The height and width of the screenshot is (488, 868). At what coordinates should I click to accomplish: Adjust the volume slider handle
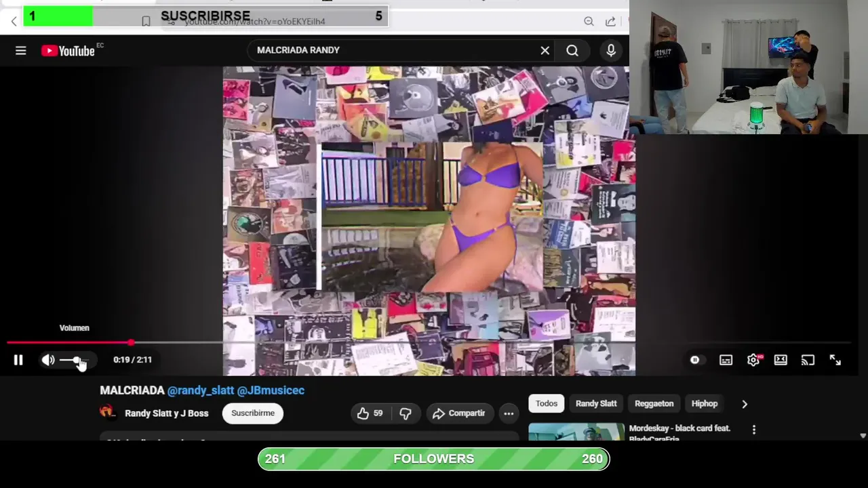click(x=77, y=360)
